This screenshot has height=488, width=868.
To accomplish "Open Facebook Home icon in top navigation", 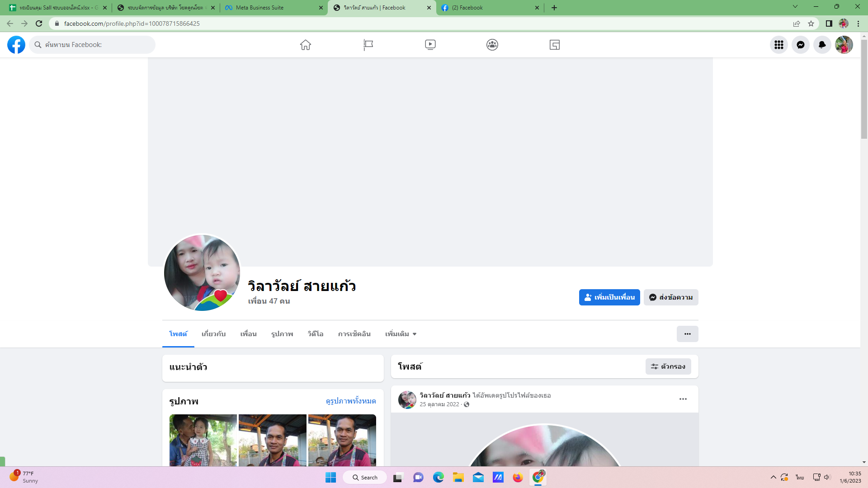I will (306, 45).
